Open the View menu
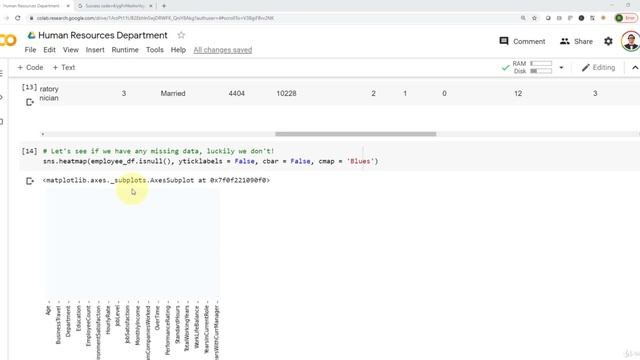The width and height of the screenshot is (640, 360). [71, 50]
